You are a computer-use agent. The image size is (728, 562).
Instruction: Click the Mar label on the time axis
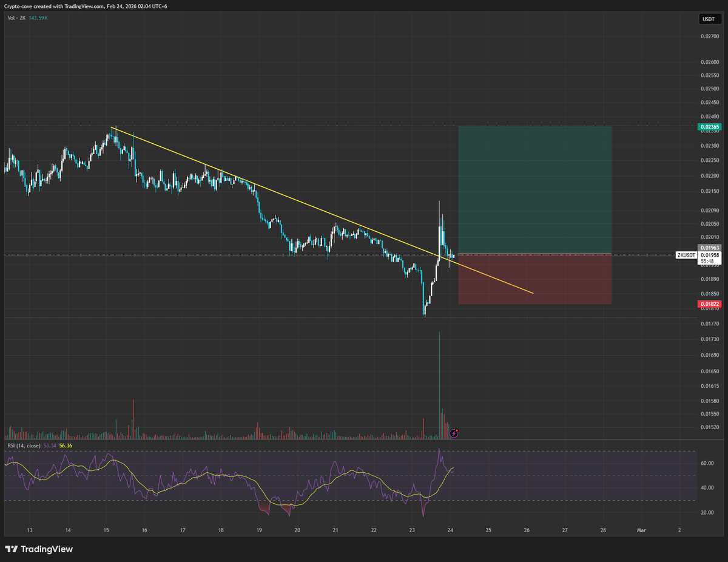[x=641, y=530]
